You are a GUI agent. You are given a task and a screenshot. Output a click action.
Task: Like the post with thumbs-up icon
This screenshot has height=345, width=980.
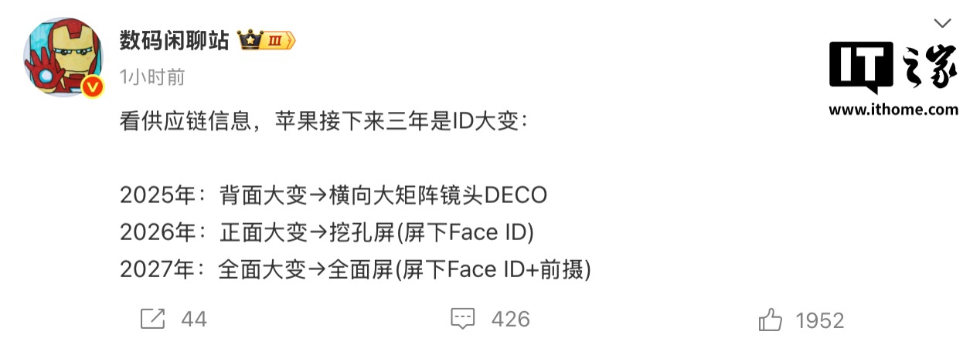click(771, 318)
